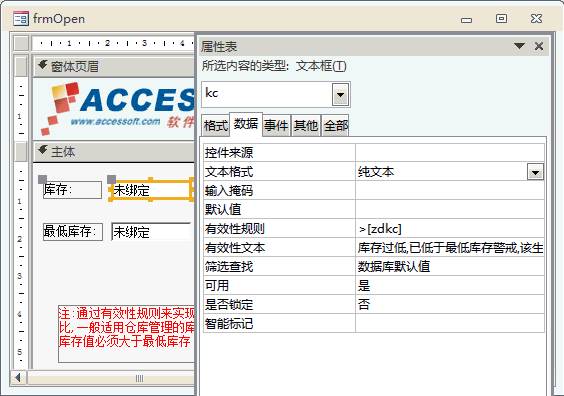Image resolution: width=564 pixels, height=396 pixels.
Task: Close the frmOpen window
Action: click(536, 18)
